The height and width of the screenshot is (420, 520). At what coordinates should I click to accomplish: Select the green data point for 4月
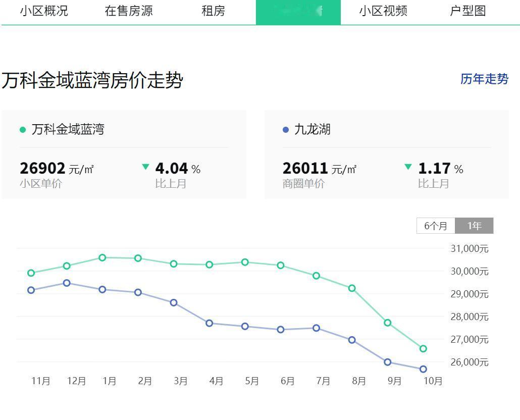pos(209,265)
